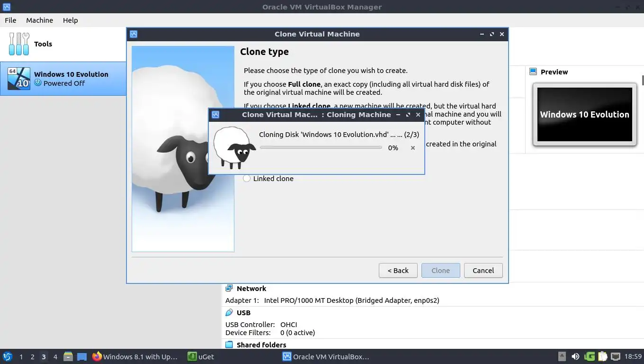This screenshot has height=364, width=644.
Task: Click the VirtualBox Manager title bar icon
Action: [7, 7]
